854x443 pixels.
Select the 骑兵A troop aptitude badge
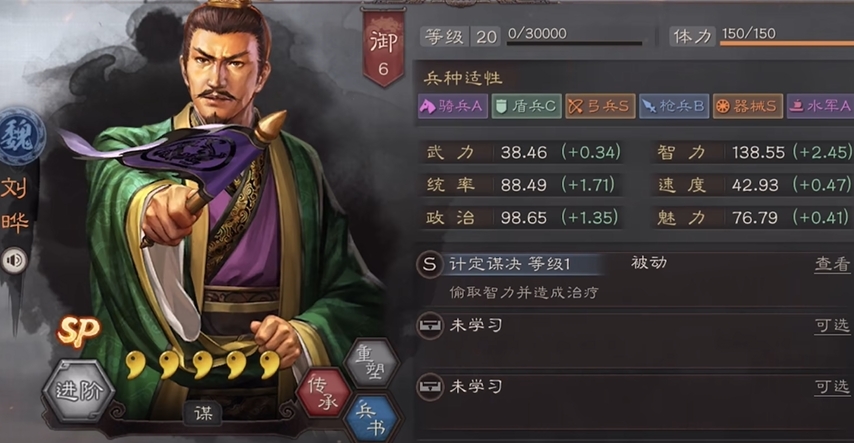tap(453, 106)
